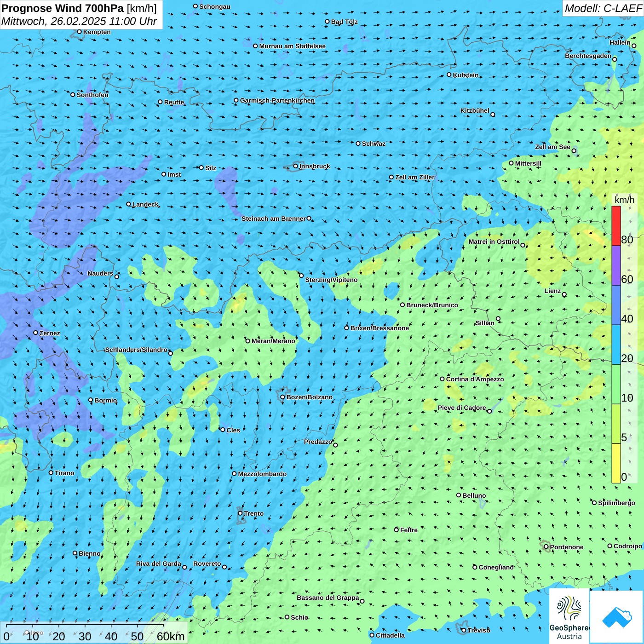
Task: Click the 'Reutte' label
Action: [174, 102]
